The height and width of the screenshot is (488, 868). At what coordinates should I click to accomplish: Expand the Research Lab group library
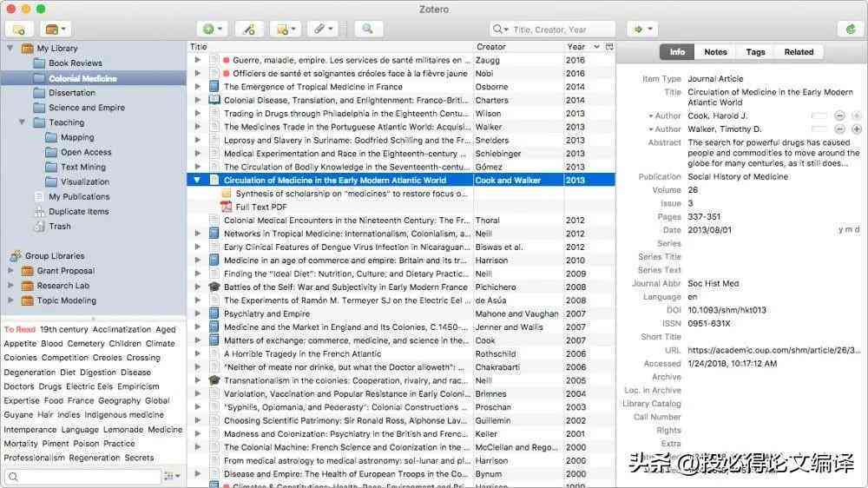[10, 286]
